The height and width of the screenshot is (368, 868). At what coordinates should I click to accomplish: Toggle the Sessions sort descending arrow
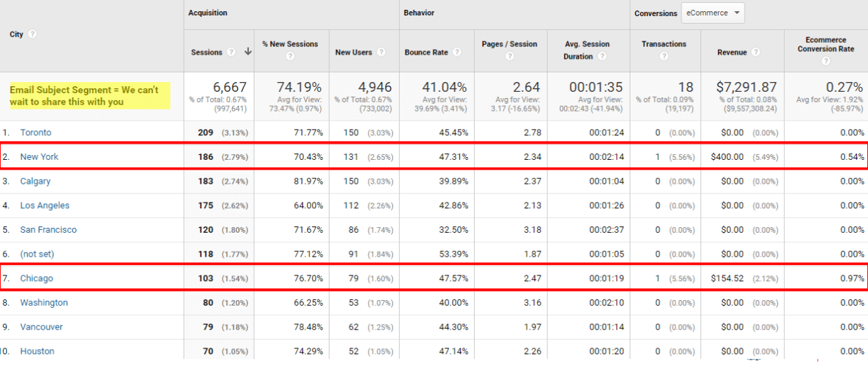[x=247, y=52]
